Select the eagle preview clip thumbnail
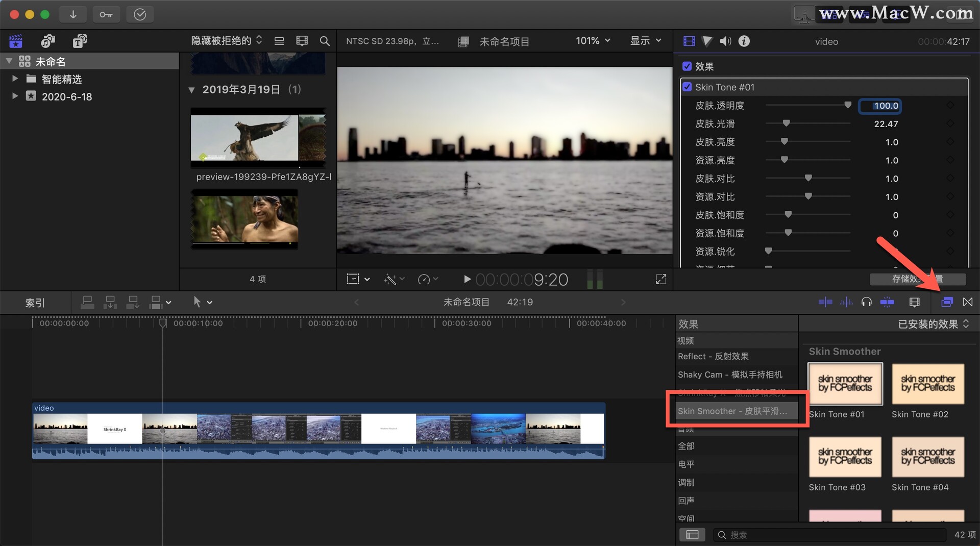 258,138
